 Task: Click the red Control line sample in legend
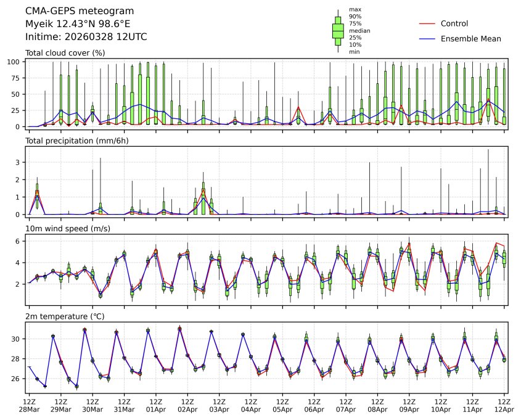click(427, 24)
